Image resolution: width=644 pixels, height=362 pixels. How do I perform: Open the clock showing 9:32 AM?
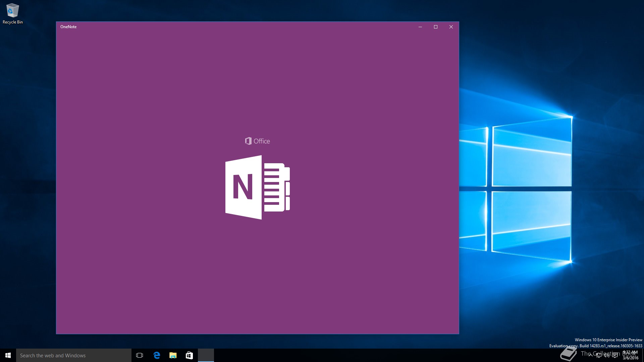tap(630, 355)
